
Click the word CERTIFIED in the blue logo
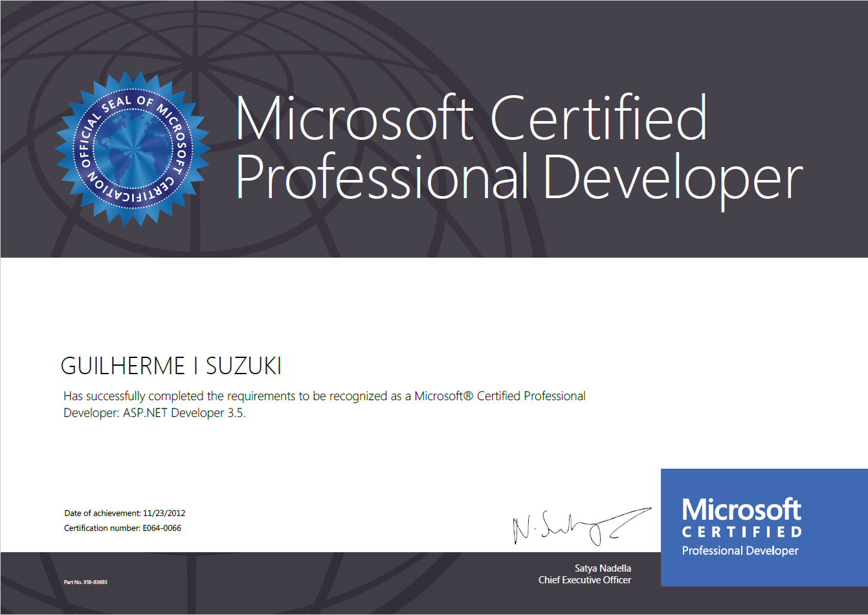[x=742, y=532]
